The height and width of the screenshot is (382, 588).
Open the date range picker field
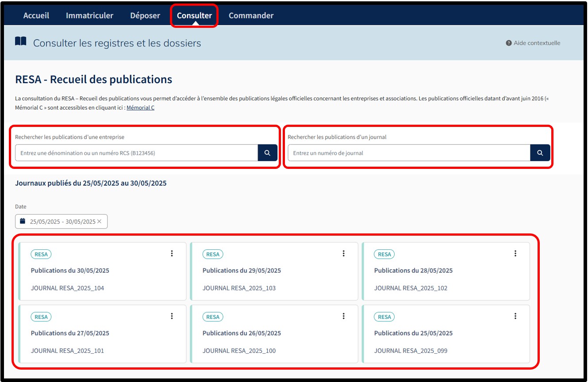tap(58, 222)
